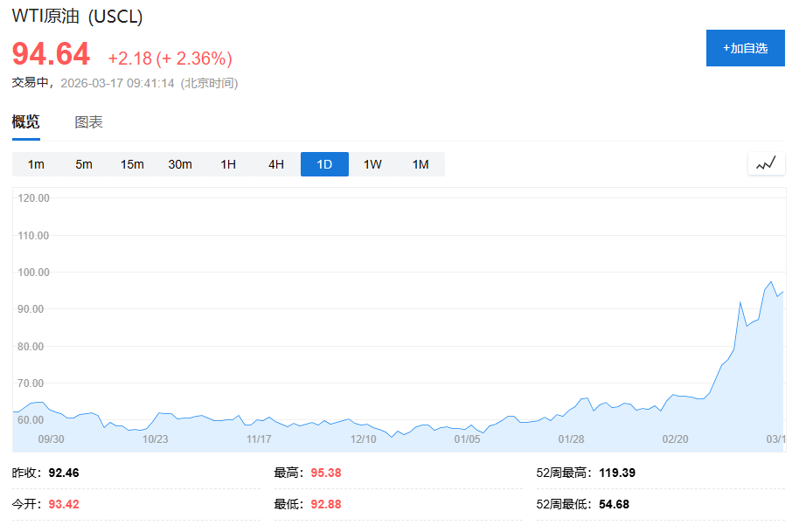Click the WTI原油 (USCL) title
This screenshot has height=532, width=799.
coord(77,17)
